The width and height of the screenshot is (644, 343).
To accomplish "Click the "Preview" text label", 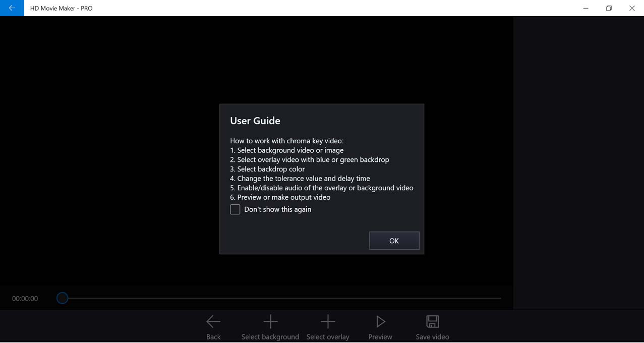I will tap(380, 336).
